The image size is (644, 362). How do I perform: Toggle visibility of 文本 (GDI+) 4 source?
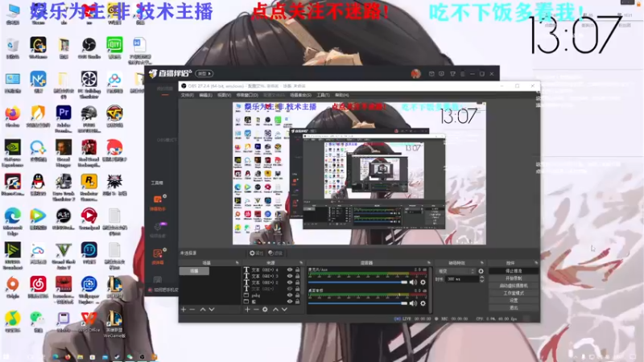point(290,270)
